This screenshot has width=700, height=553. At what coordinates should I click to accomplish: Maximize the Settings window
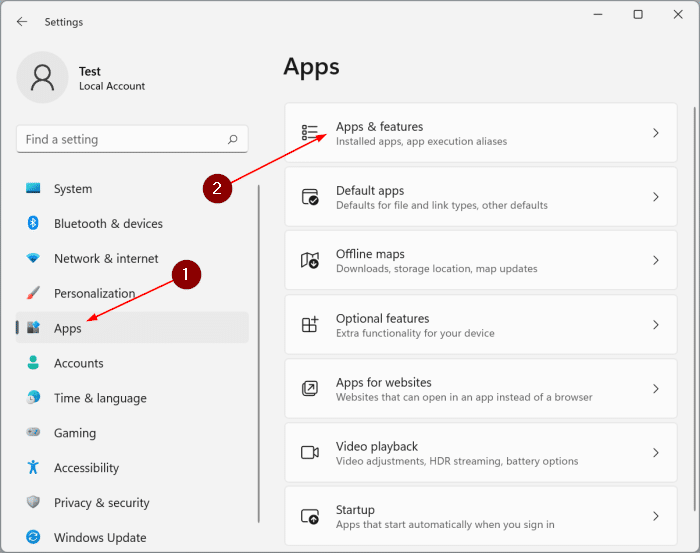coord(638,15)
